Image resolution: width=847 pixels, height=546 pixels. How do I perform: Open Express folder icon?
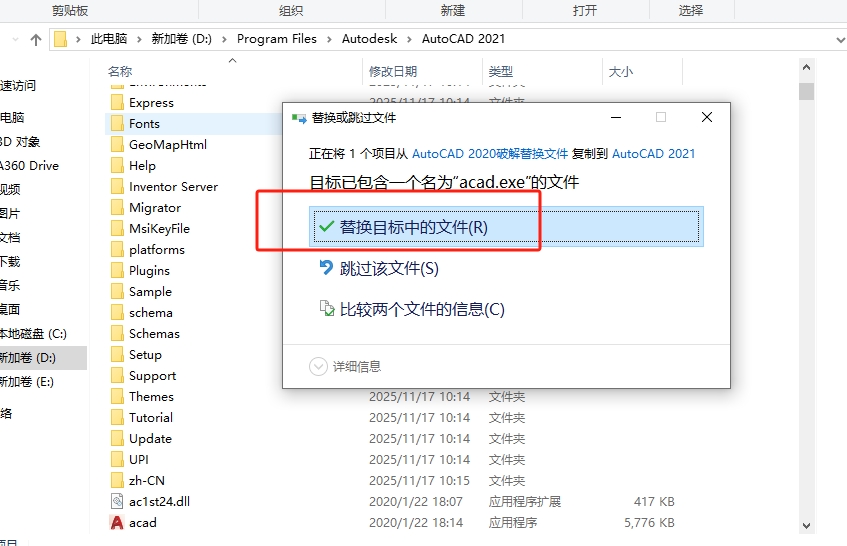pyautogui.click(x=117, y=103)
